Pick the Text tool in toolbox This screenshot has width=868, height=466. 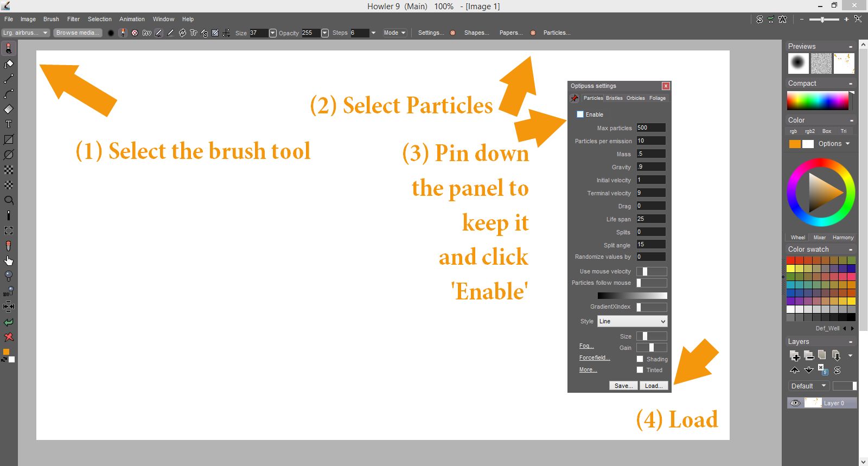9,124
